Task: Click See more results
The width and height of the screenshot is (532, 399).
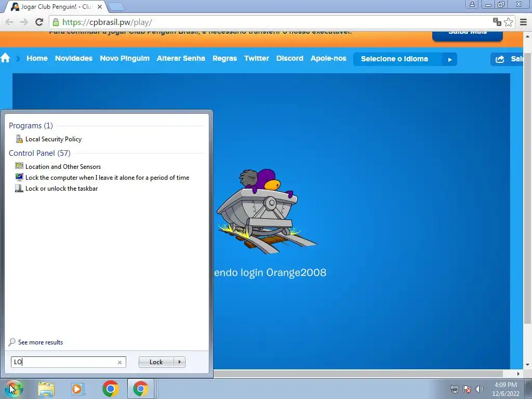Action: [36, 342]
